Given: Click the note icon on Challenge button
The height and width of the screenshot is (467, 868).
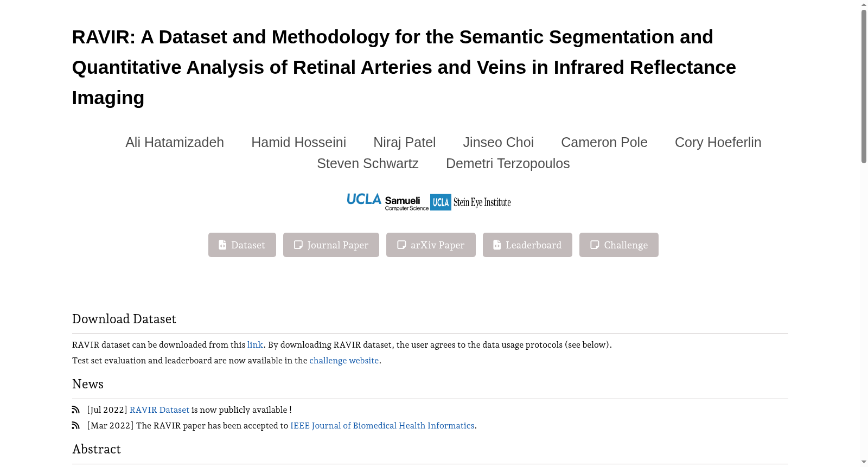Looking at the screenshot, I should point(595,245).
